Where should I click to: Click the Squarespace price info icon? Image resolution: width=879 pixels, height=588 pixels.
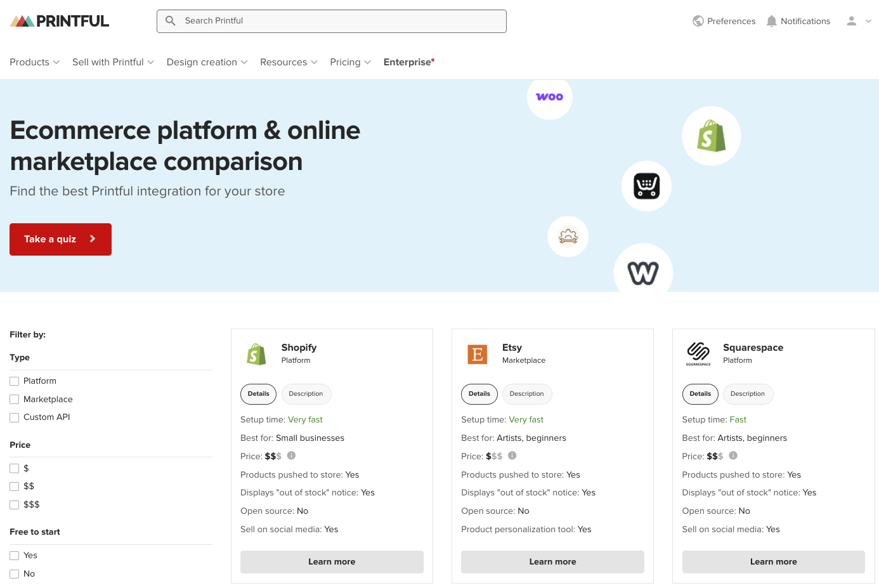click(x=733, y=455)
